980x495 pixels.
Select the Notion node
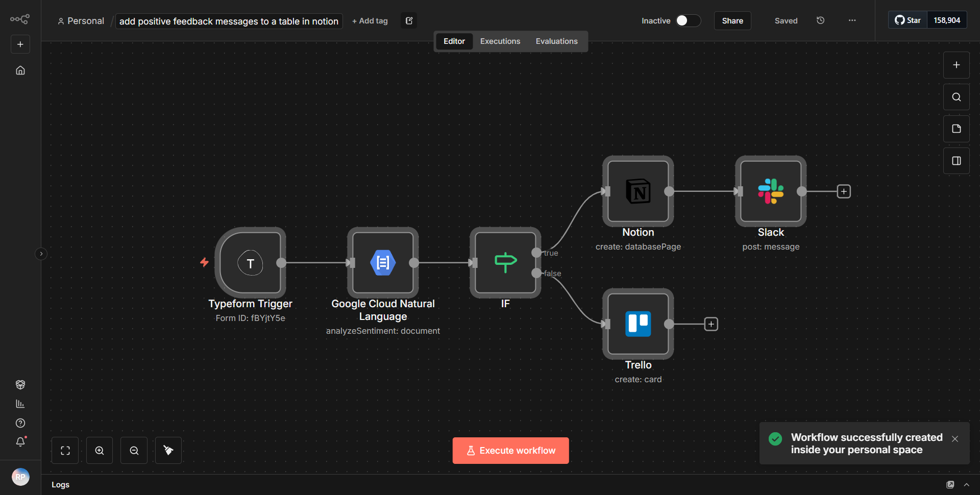(638, 191)
